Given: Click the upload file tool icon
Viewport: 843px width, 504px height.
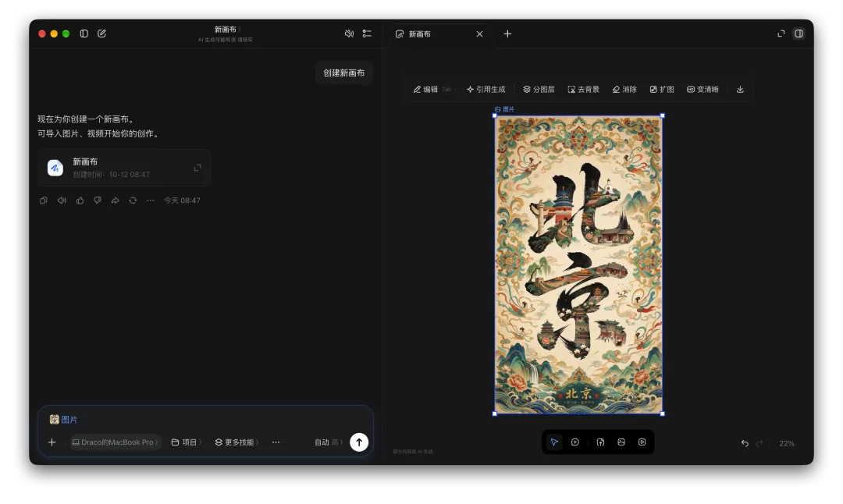Looking at the screenshot, I should 600,442.
